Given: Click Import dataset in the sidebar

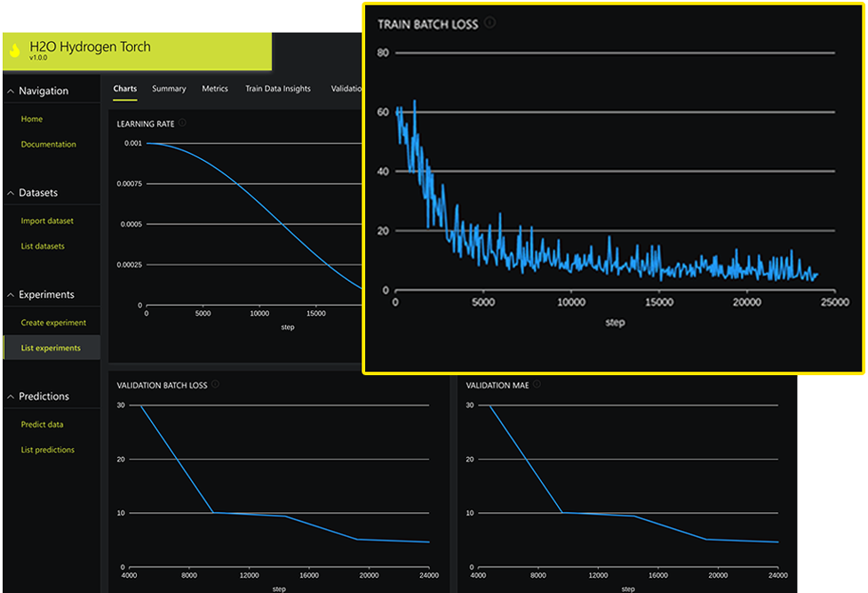Looking at the screenshot, I should [x=47, y=221].
